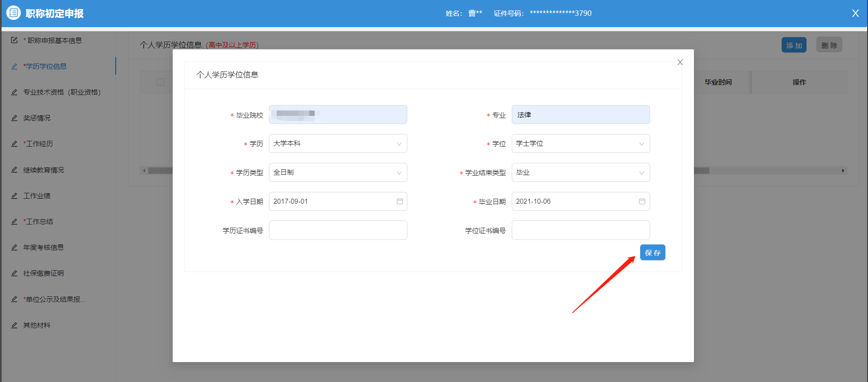Image resolution: width=868 pixels, height=382 pixels.
Task: Click edit icon beside 职称申报基本信息
Action: (x=14, y=40)
